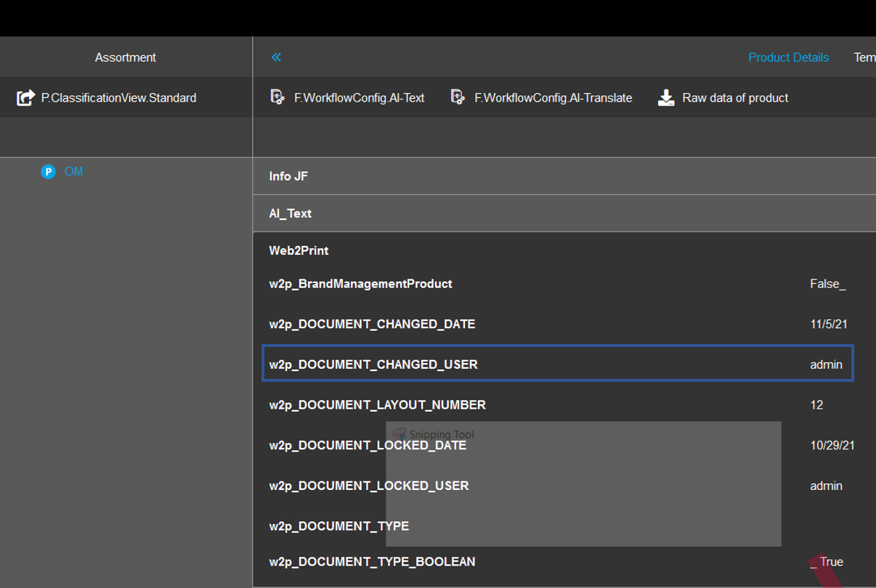The height and width of the screenshot is (588, 876).
Task: Click the Raw data of product label
Action: [x=735, y=97]
